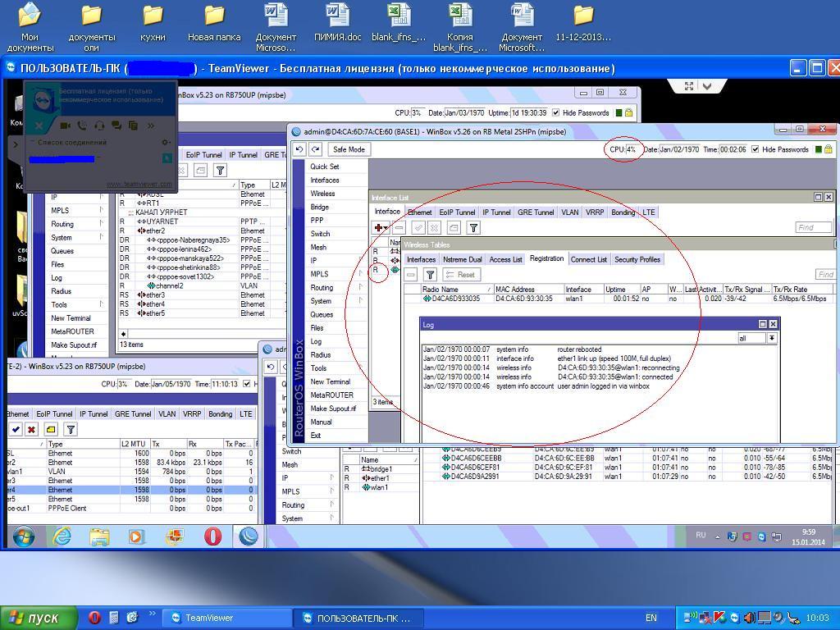Click the blue checkmark enable icon in TE-2 WinBox
The width and height of the screenshot is (840, 630).
tap(16, 429)
